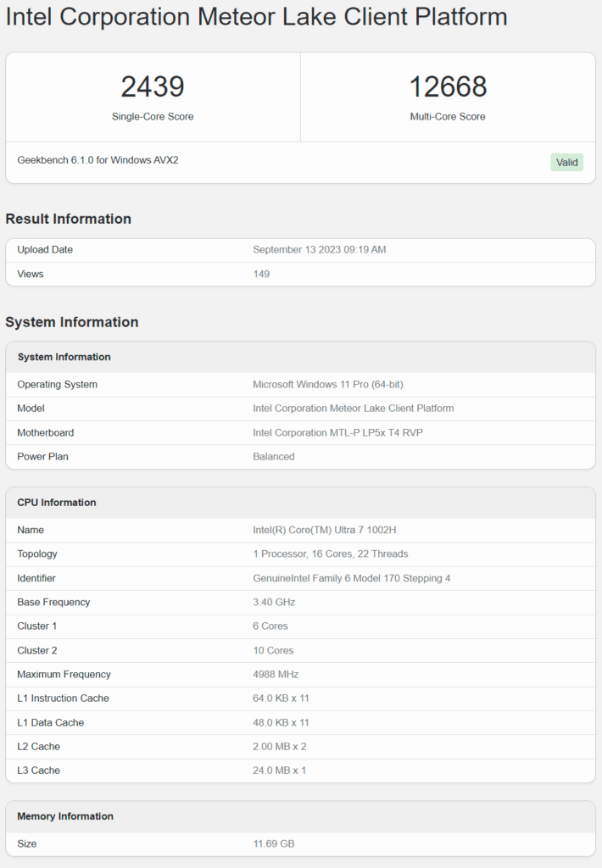The height and width of the screenshot is (868, 602).
Task: Select the 2.00 MB x 2 value
Action: (x=280, y=747)
